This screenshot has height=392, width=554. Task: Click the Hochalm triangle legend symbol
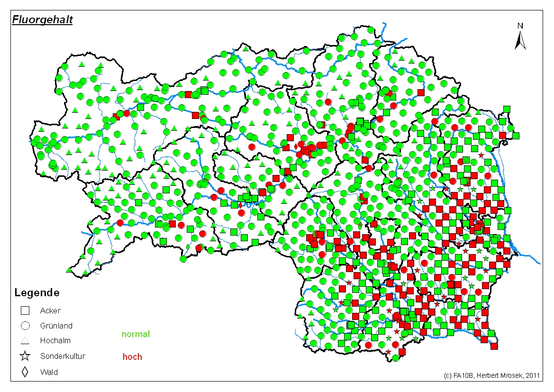click(25, 341)
